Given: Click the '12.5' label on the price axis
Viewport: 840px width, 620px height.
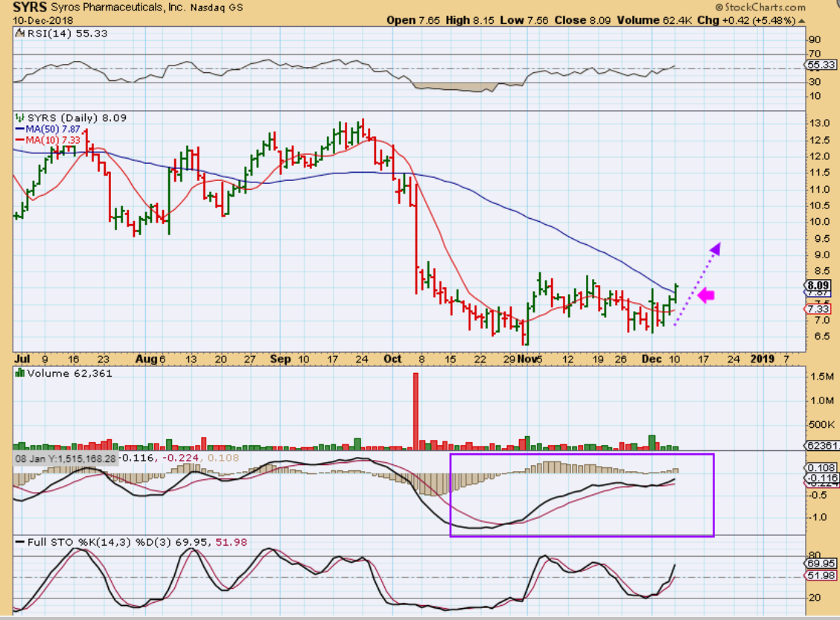Looking at the screenshot, I should (x=819, y=140).
